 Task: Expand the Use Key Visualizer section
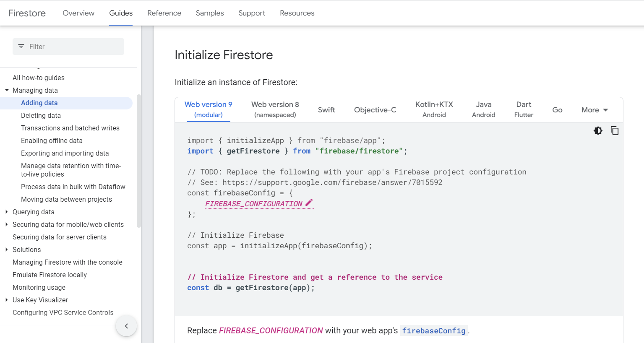click(7, 300)
